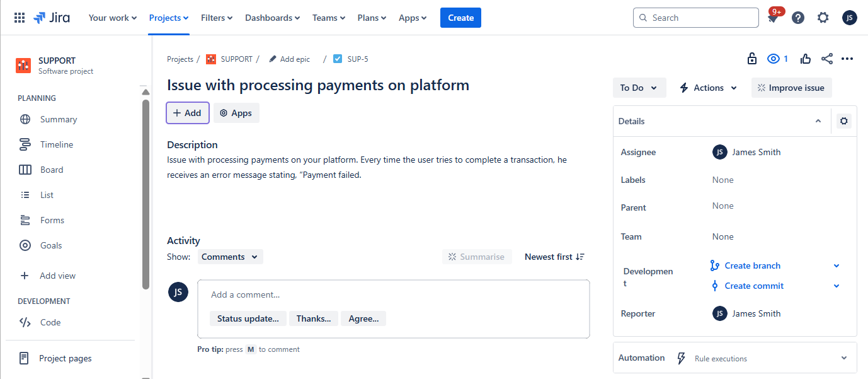Open the Projects menu in the navbar
868x379 pixels.
tap(168, 18)
